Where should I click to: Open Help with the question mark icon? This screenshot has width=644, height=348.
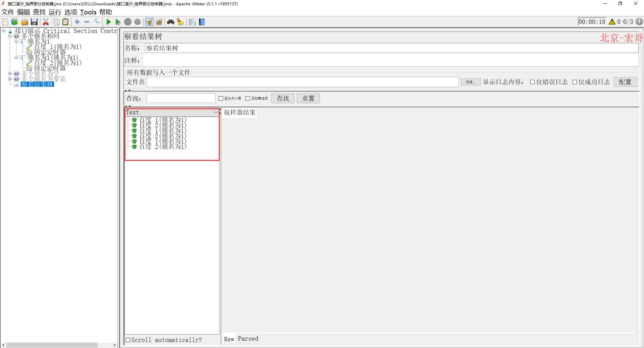[x=202, y=22]
